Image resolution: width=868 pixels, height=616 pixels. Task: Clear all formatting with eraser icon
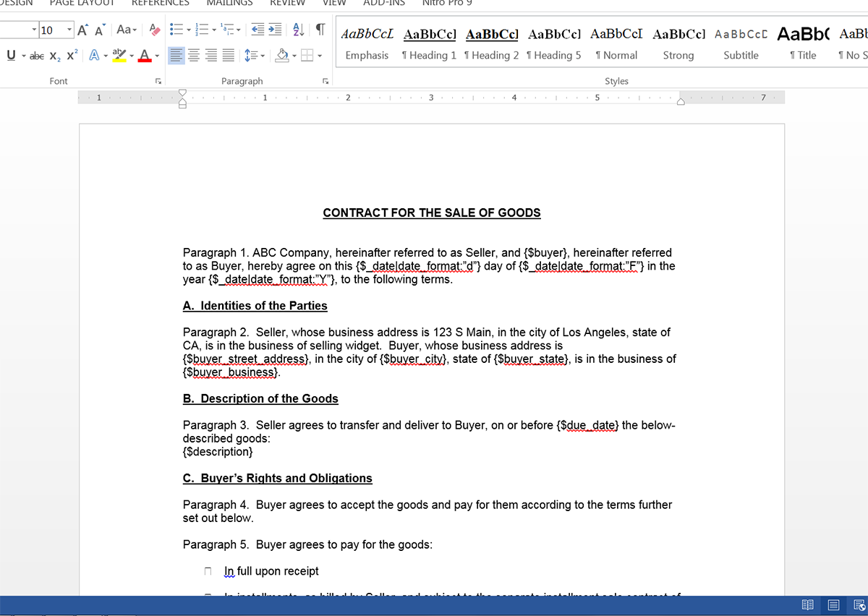click(x=155, y=30)
